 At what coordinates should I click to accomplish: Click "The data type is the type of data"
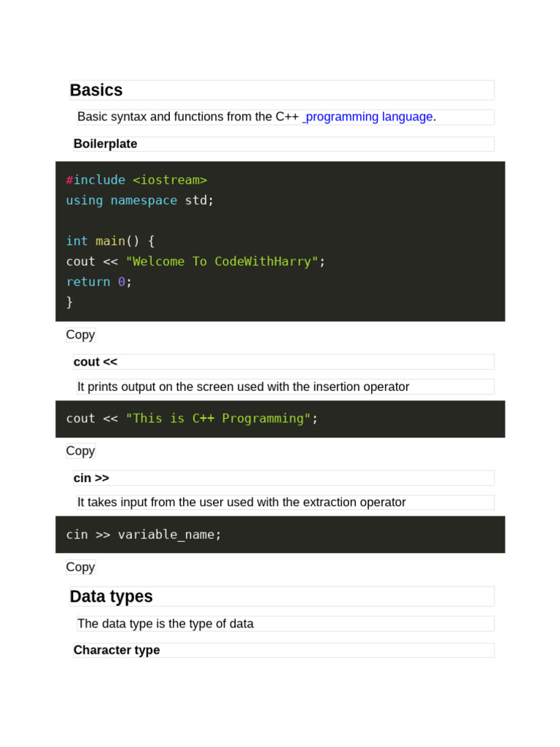point(166,624)
